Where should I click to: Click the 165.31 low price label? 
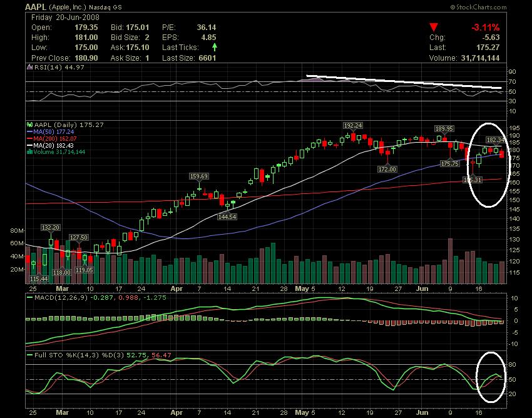pos(473,180)
